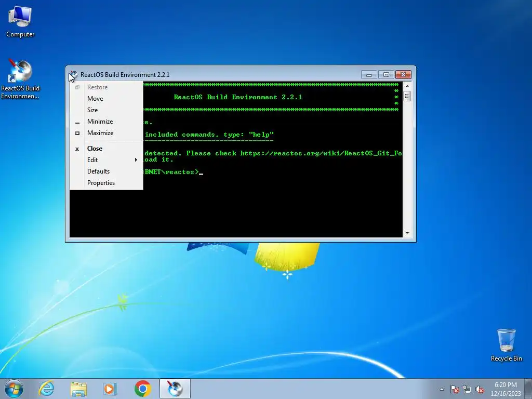Click the Show desktop button

[528, 389]
